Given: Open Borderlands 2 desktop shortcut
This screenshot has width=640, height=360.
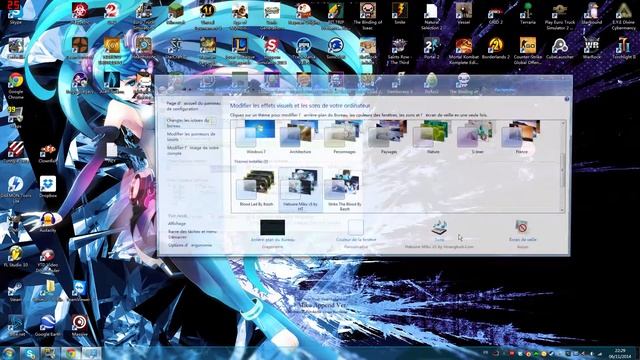Looking at the screenshot, I should click(496, 48).
